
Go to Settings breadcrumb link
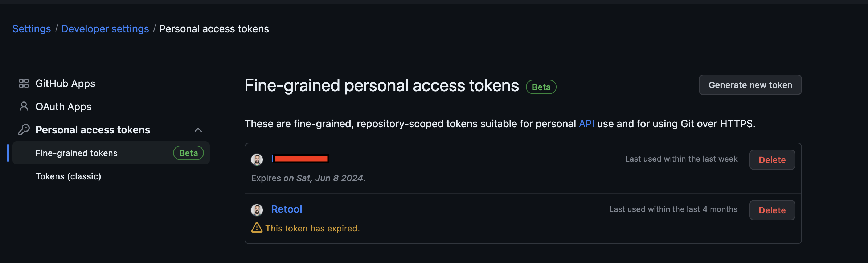click(32, 29)
